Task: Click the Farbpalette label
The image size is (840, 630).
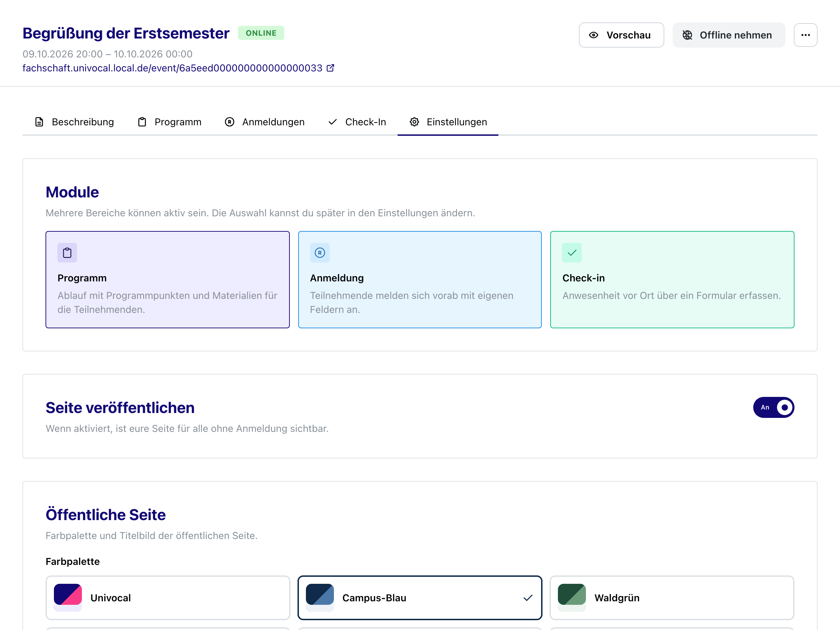Action: (x=72, y=561)
